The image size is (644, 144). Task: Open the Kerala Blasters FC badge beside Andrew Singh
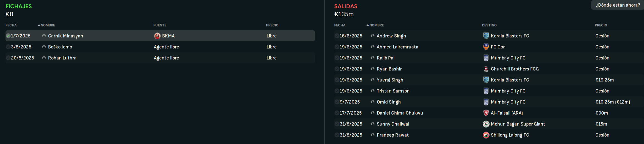point(486,36)
